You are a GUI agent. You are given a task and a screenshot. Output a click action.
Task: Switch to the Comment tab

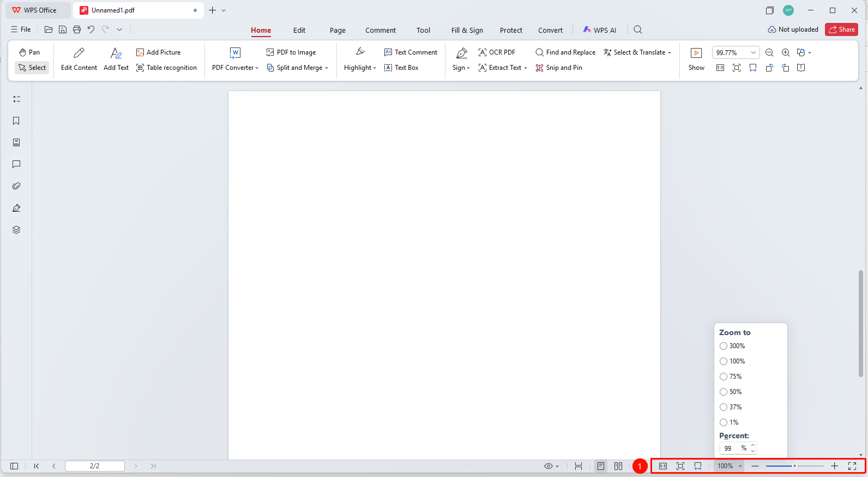[x=381, y=31]
